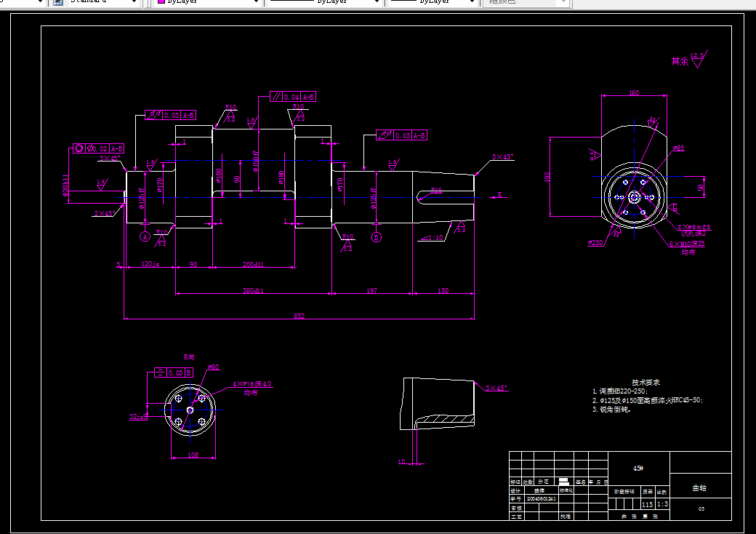Select the ø250 diameter label

(x=595, y=243)
